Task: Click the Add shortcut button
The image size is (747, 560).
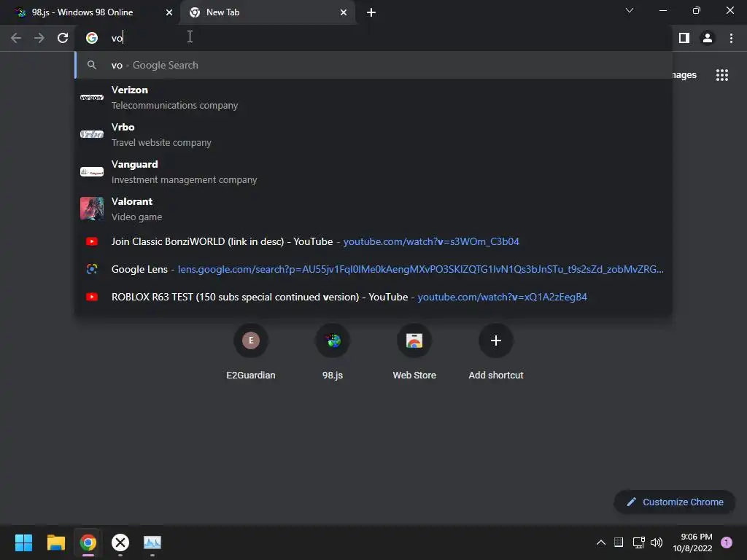Action: click(x=496, y=351)
